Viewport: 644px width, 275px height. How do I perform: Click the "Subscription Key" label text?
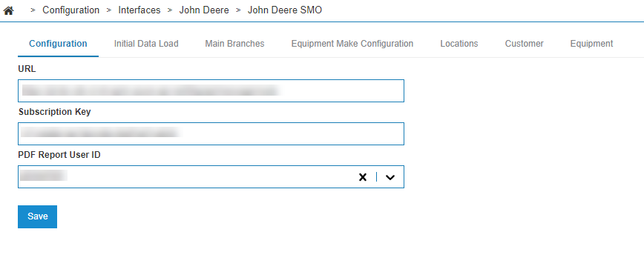55,112
